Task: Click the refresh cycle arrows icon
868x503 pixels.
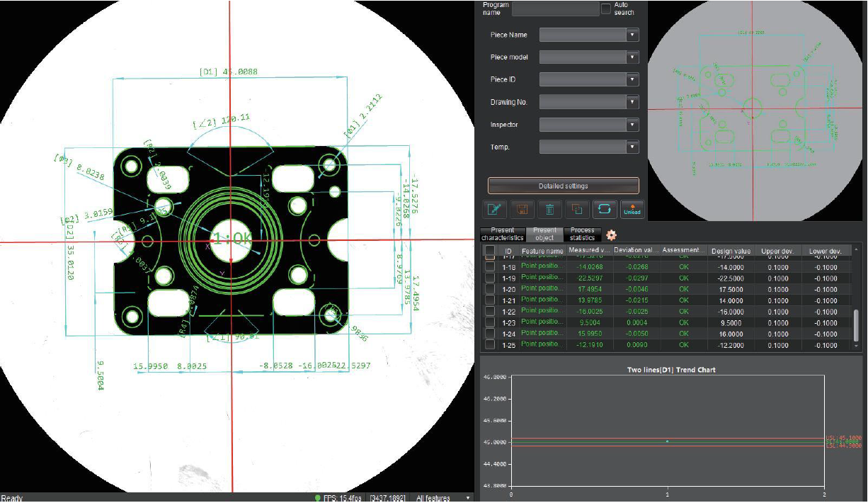Action: coord(605,209)
